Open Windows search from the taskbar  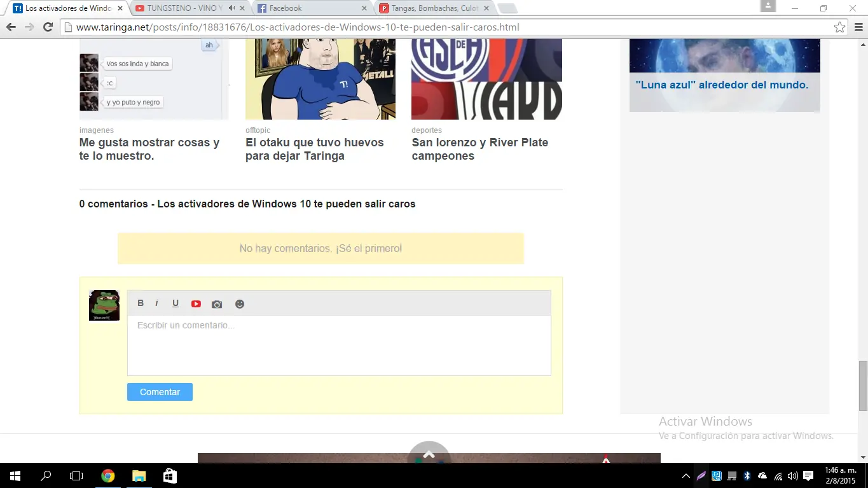pyautogui.click(x=46, y=475)
